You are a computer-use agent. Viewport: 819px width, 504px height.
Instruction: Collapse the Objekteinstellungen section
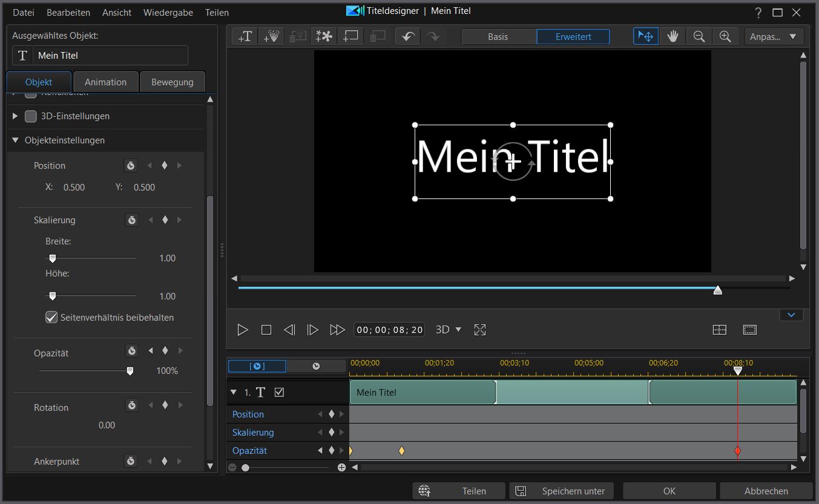coord(16,140)
